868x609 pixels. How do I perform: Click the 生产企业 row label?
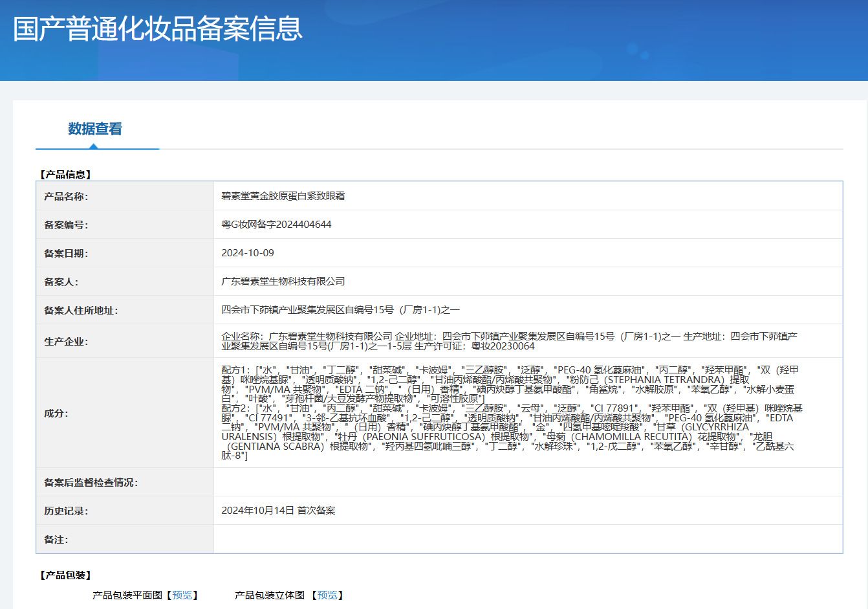click(x=66, y=341)
